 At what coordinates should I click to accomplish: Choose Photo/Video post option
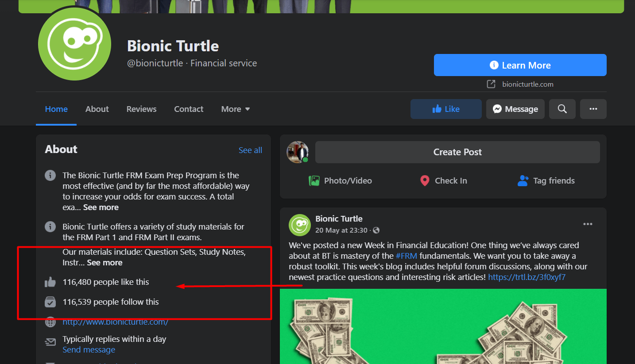tap(340, 180)
